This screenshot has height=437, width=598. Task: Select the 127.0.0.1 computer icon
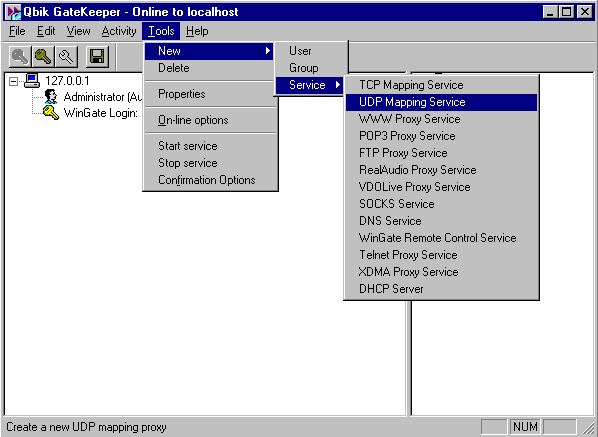(32, 80)
